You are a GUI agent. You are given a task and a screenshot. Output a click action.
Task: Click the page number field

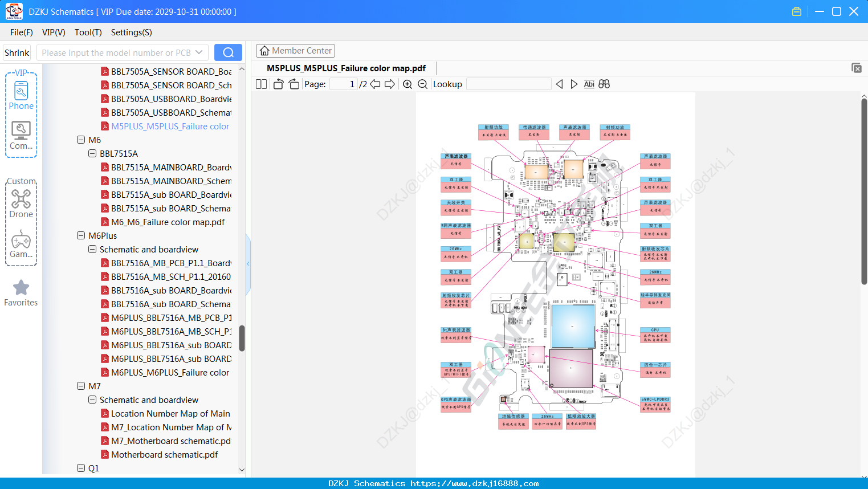click(x=344, y=84)
